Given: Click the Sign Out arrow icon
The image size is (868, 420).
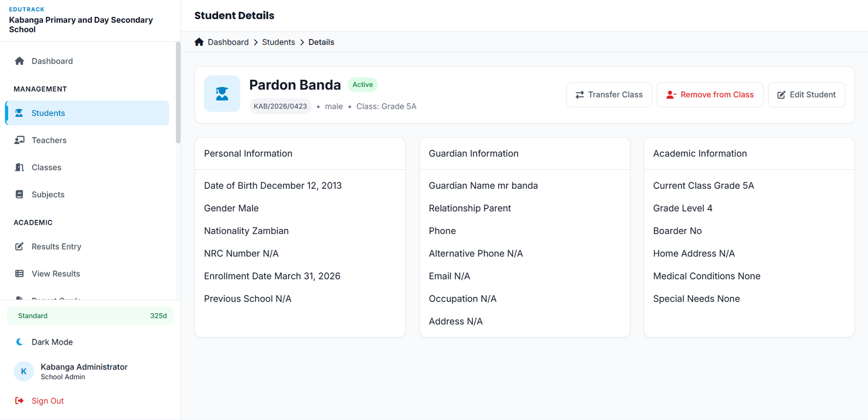Looking at the screenshot, I should [x=20, y=400].
